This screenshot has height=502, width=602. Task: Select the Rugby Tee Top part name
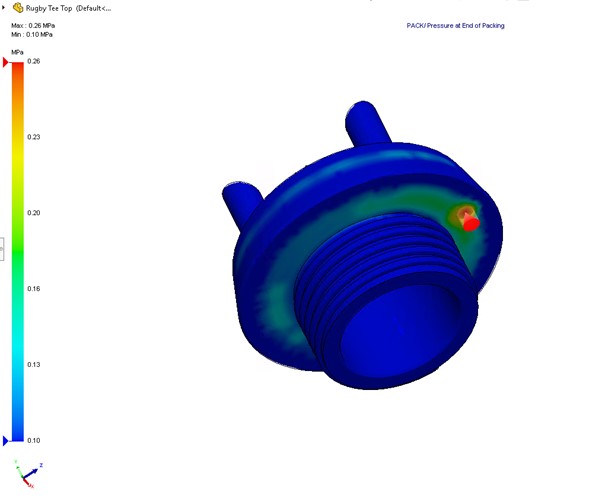pyautogui.click(x=52, y=8)
